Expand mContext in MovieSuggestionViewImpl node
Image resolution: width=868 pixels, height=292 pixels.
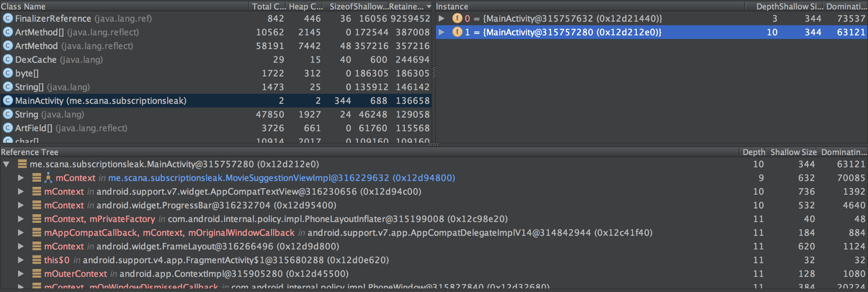click(20, 178)
